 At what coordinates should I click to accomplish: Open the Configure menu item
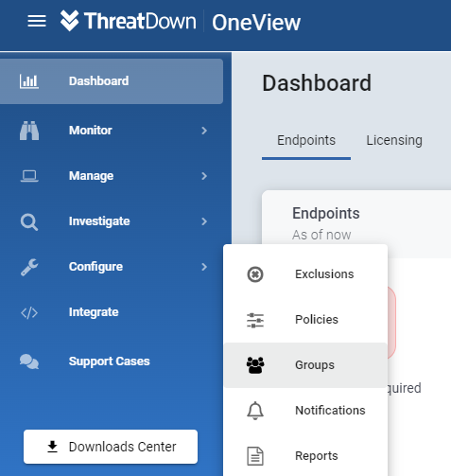point(112,267)
